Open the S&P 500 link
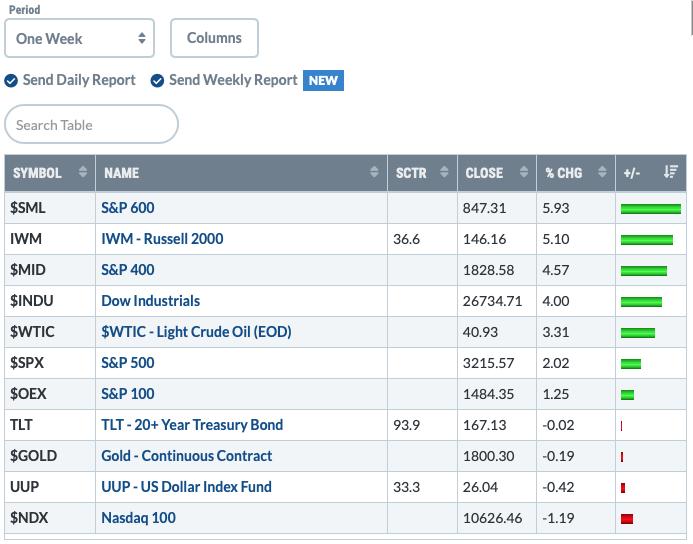The height and width of the screenshot is (544, 693). (128, 363)
